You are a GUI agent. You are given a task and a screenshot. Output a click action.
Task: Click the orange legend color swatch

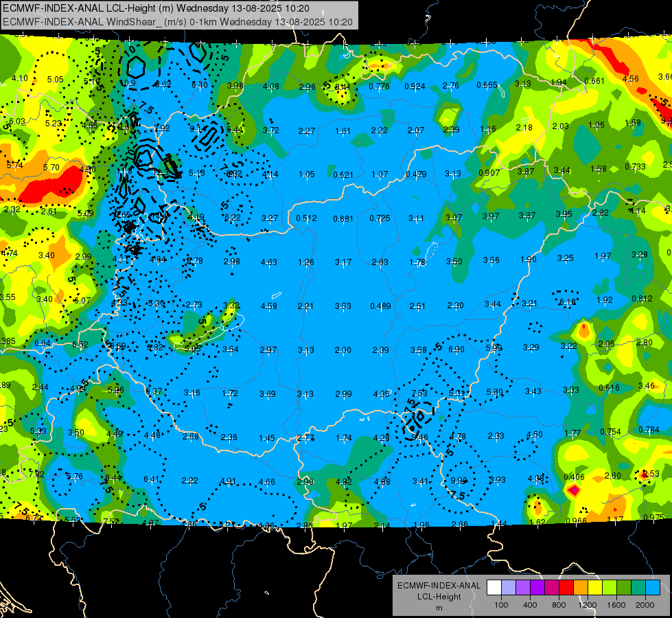coord(581,588)
